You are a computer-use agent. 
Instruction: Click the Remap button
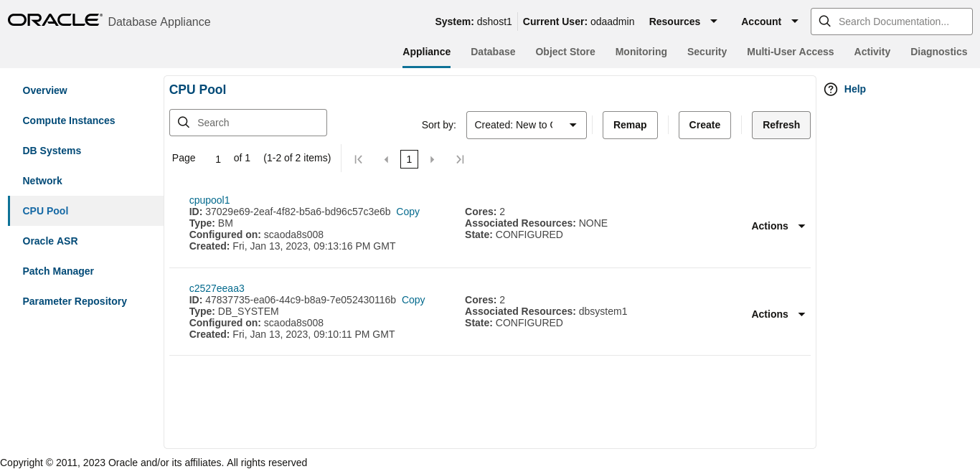click(x=630, y=125)
